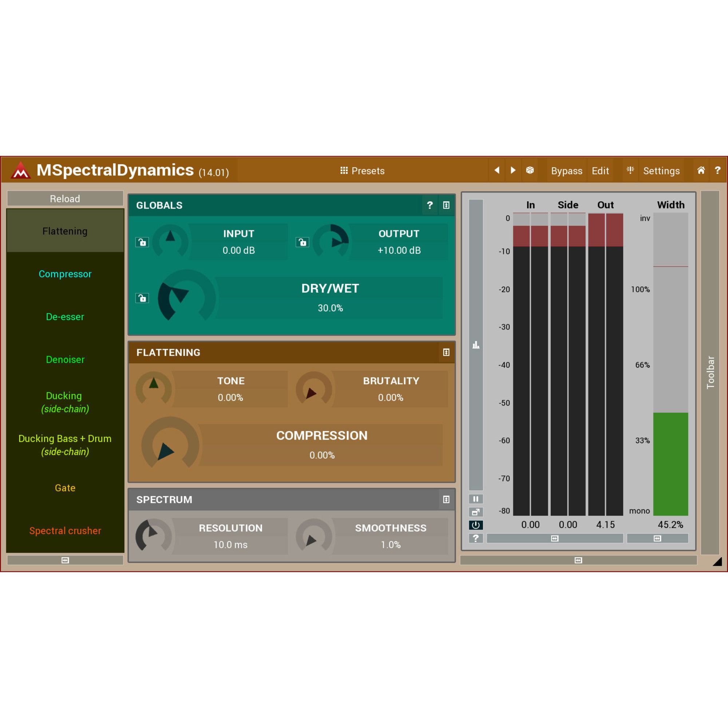
Task: Collapse the device list panel handle
Action: (x=65, y=560)
